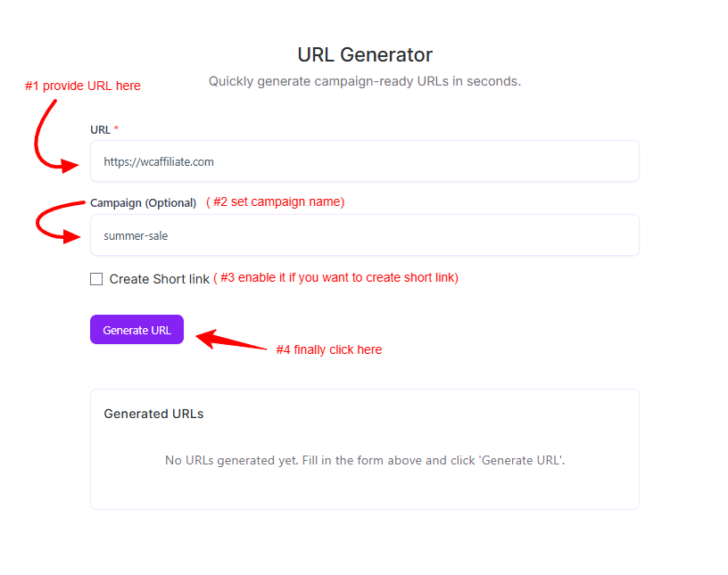Click the "#1 provide URL here" annotation
Viewport: 728px width, 575px height.
82,86
